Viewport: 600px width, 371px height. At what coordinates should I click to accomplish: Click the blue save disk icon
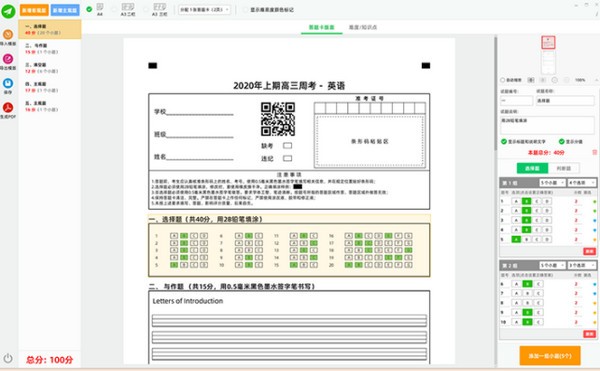[x=8, y=83]
